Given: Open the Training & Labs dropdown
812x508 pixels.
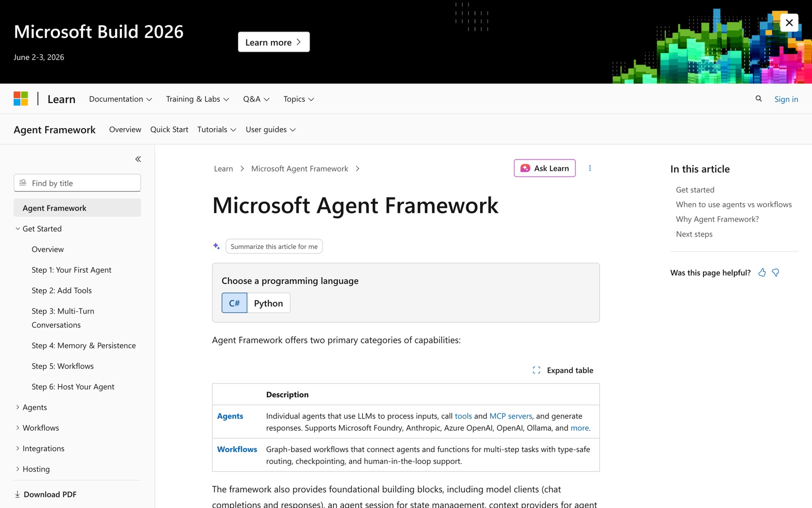Looking at the screenshot, I should pyautogui.click(x=198, y=99).
